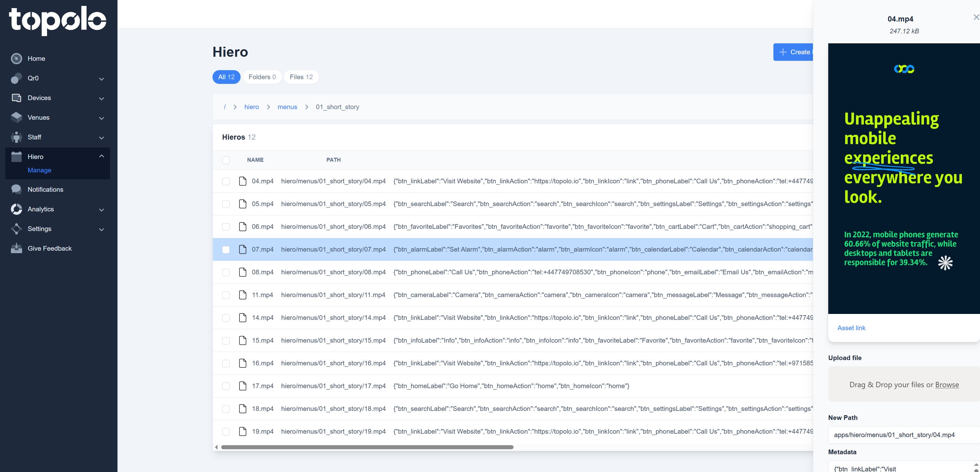Toggle the select-all checkbox in table header
Viewport: 980px width, 472px height.
tap(226, 160)
